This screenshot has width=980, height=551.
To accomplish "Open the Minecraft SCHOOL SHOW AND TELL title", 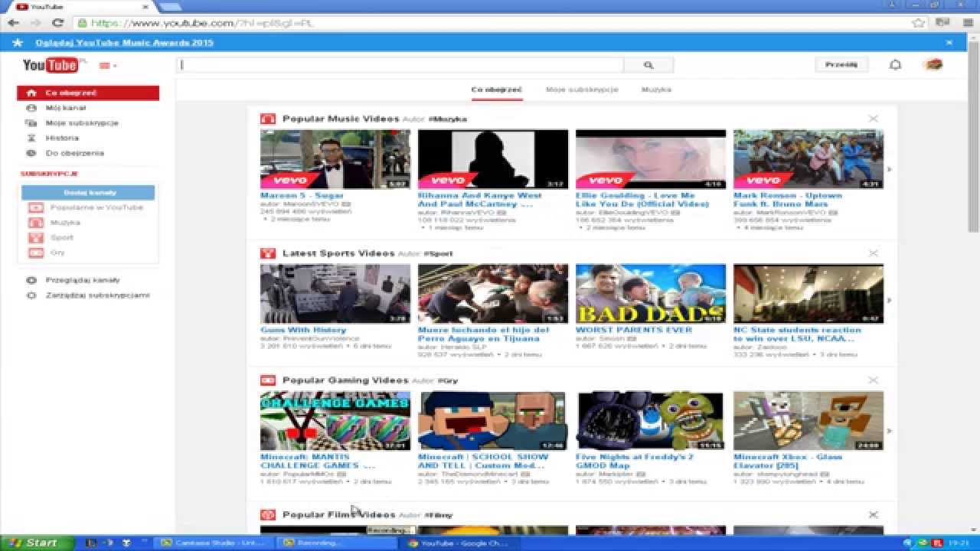I will pos(483,461).
